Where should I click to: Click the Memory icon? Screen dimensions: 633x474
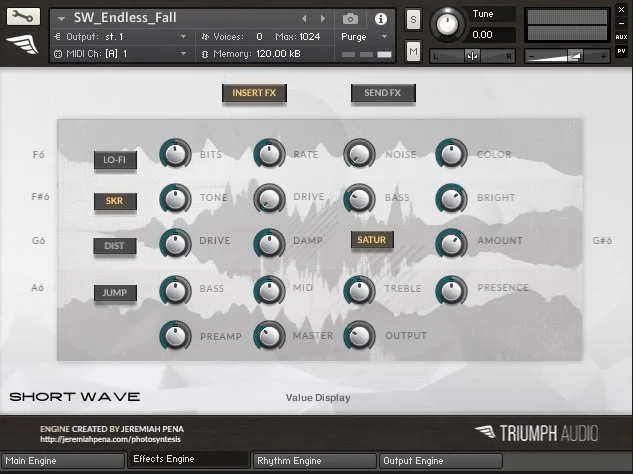point(205,54)
